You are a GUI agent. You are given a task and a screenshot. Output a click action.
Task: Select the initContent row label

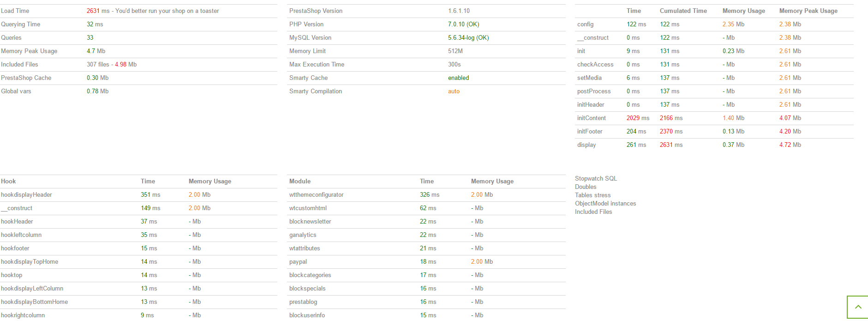(x=591, y=118)
